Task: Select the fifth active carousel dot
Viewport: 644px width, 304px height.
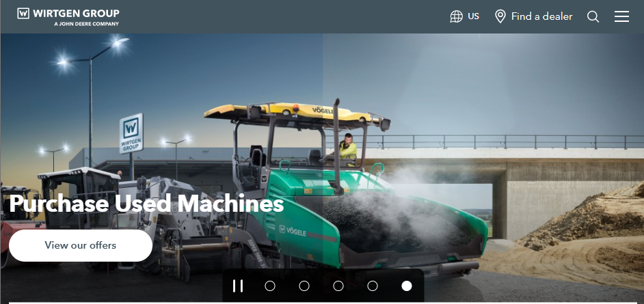Action: [x=407, y=286]
